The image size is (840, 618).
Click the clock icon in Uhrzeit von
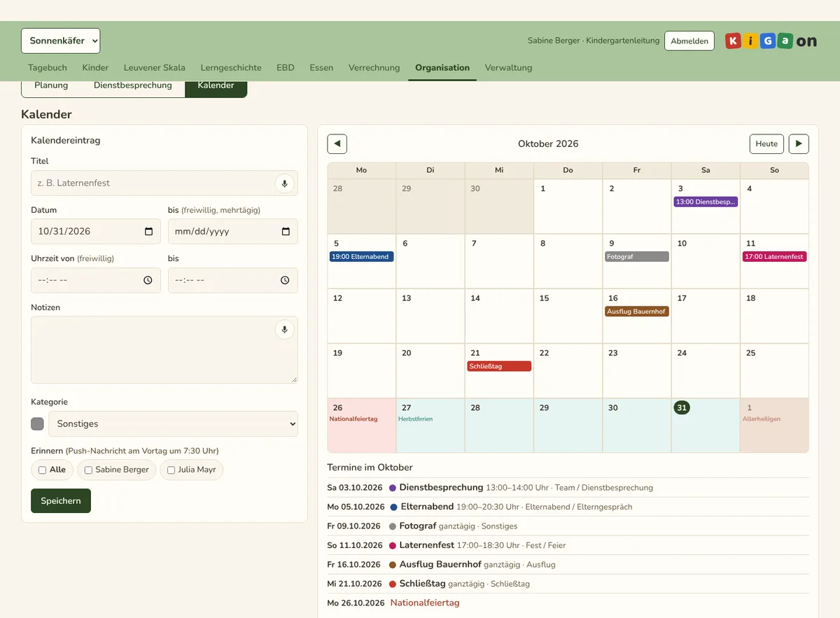pyautogui.click(x=148, y=280)
